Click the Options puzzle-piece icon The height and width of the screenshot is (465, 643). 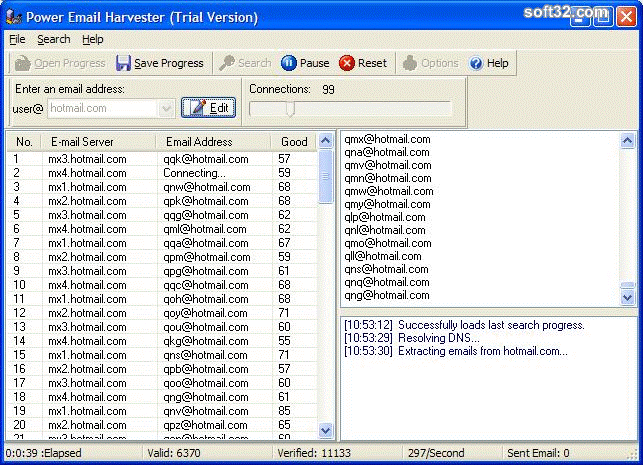(410, 63)
